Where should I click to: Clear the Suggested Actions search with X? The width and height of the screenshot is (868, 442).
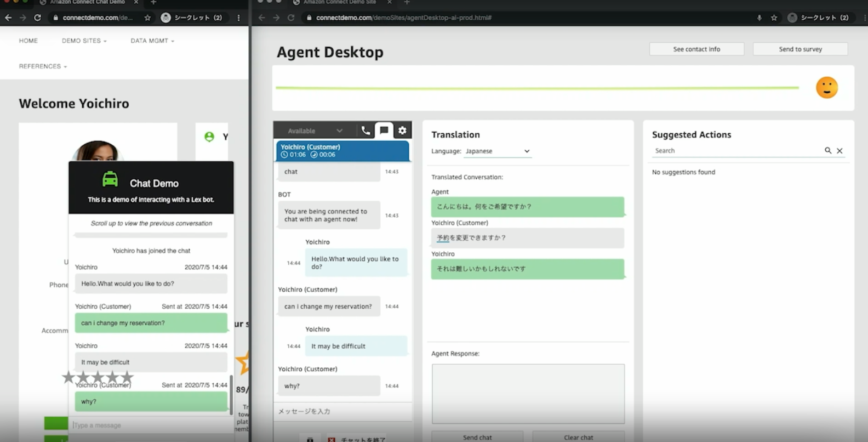click(840, 151)
